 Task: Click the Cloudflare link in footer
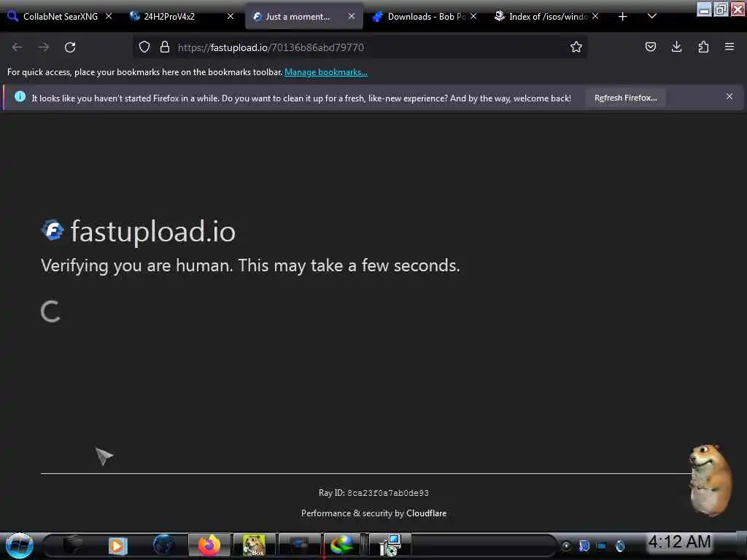tap(426, 513)
